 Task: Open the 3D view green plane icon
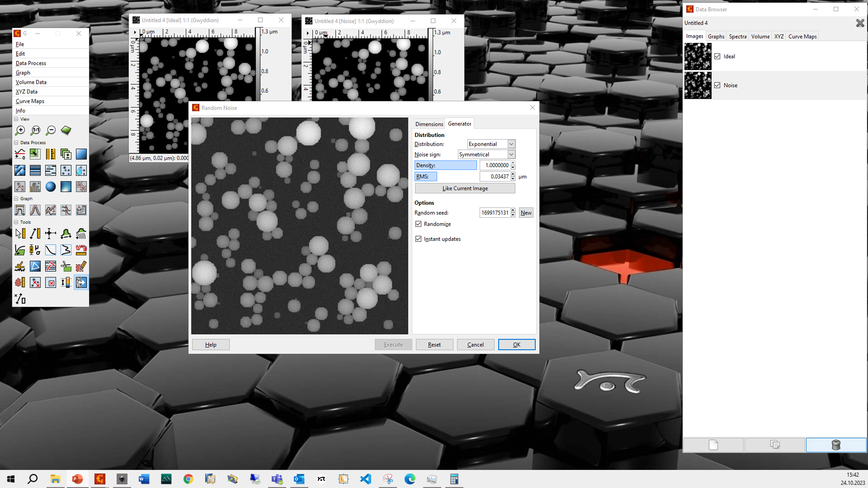[x=66, y=130]
